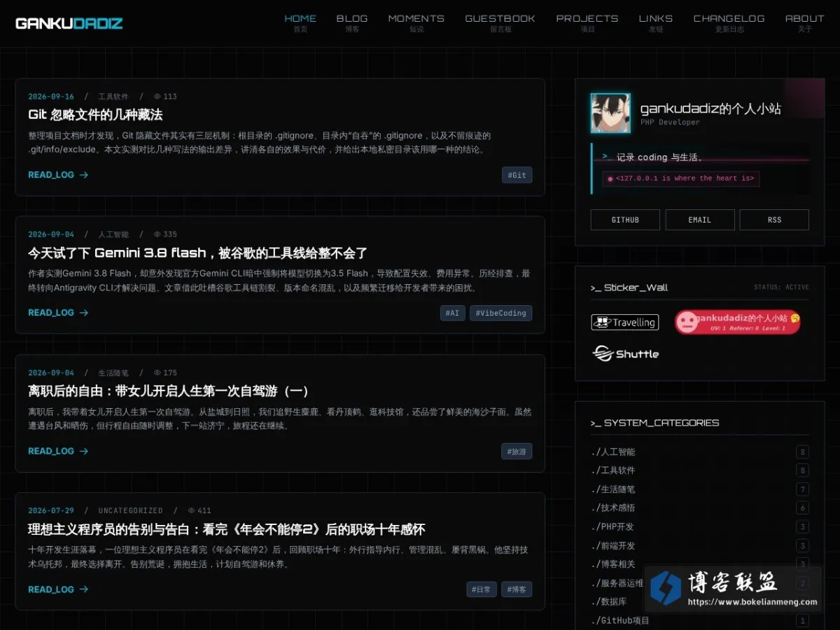Click the view count 335 eye icon
Image resolution: width=840 pixels, height=630 pixels.
pyautogui.click(x=157, y=234)
